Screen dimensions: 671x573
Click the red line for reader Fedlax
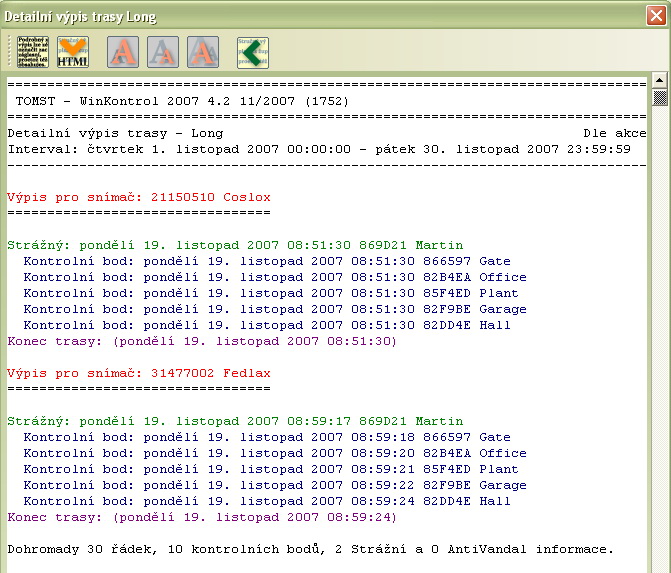[x=139, y=373]
